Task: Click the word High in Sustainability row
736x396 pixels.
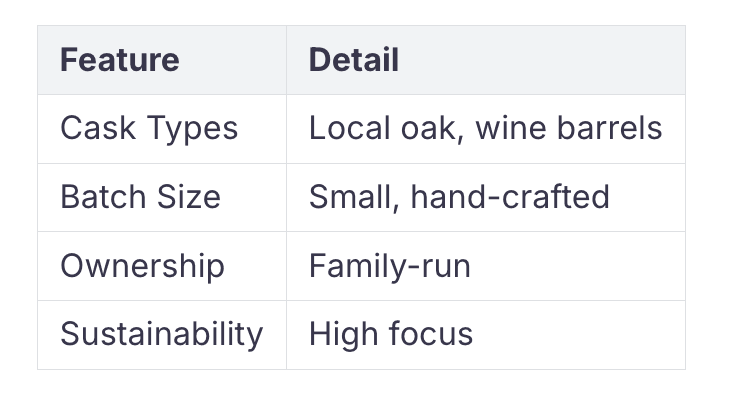Action: (343, 335)
